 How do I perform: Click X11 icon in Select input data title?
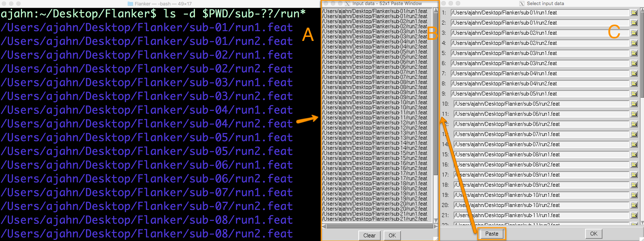pos(522,3)
